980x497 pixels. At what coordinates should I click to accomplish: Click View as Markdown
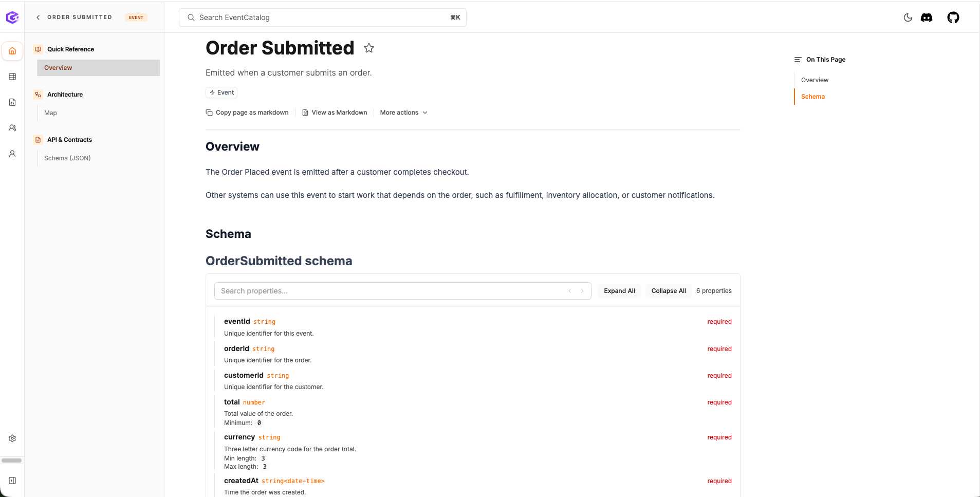pyautogui.click(x=335, y=113)
